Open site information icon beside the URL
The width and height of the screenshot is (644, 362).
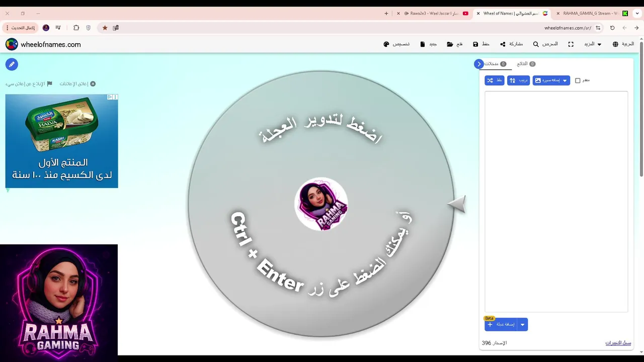point(598,28)
